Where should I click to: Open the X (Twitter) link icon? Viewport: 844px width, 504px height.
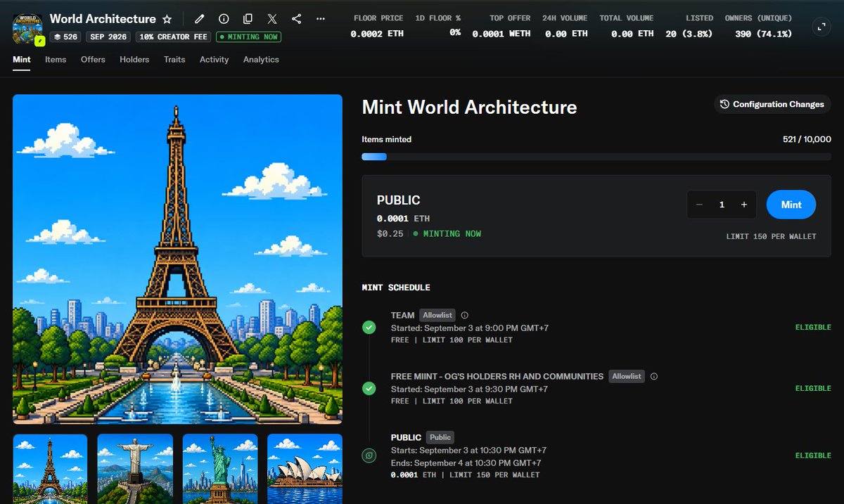click(x=272, y=19)
